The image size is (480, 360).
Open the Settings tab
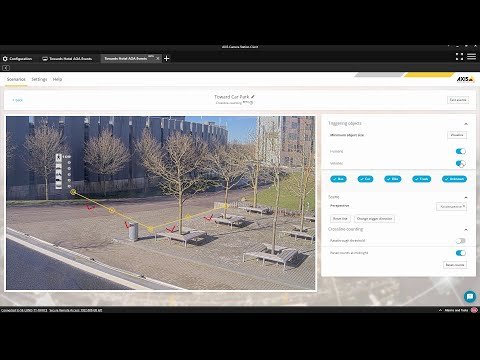point(39,79)
